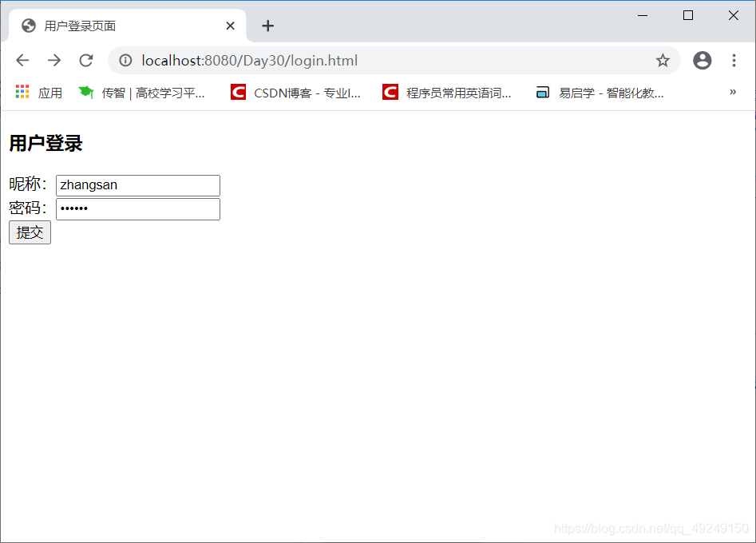The image size is (756, 543).
Task: Submit the form with 提交 button
Action: click(x=30, y=232)
